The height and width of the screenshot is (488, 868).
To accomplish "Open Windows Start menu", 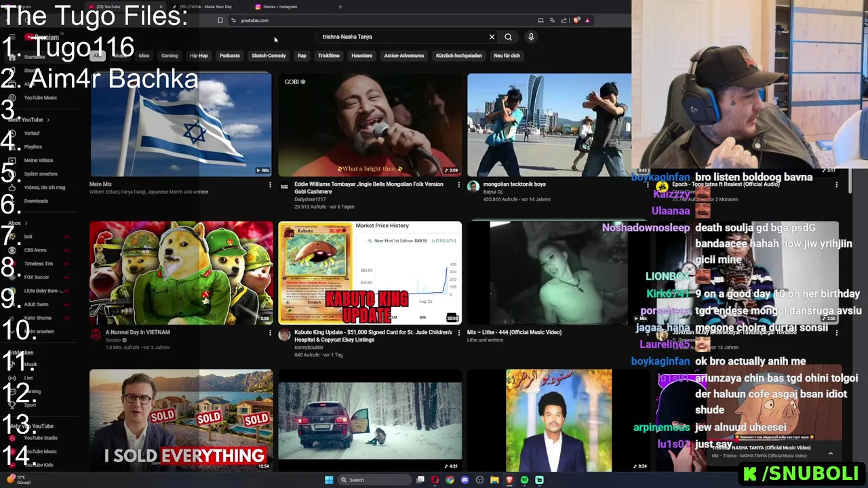I will pyautogui.click(x=329, y=480).
